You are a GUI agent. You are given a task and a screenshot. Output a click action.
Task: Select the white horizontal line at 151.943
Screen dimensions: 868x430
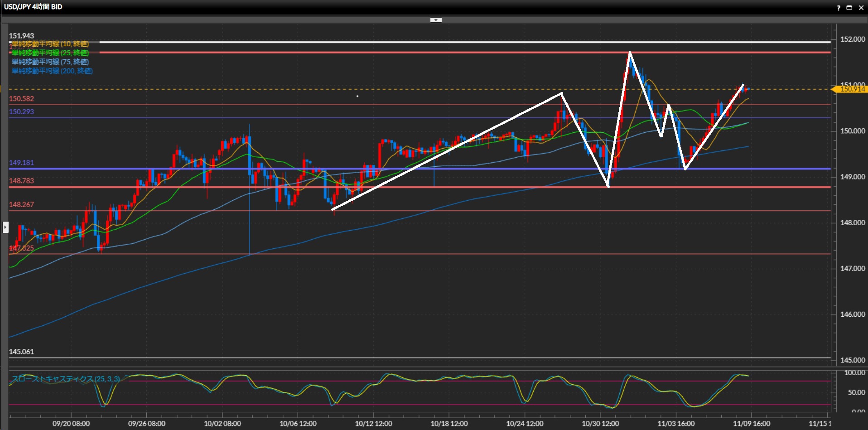click(453, 42)
